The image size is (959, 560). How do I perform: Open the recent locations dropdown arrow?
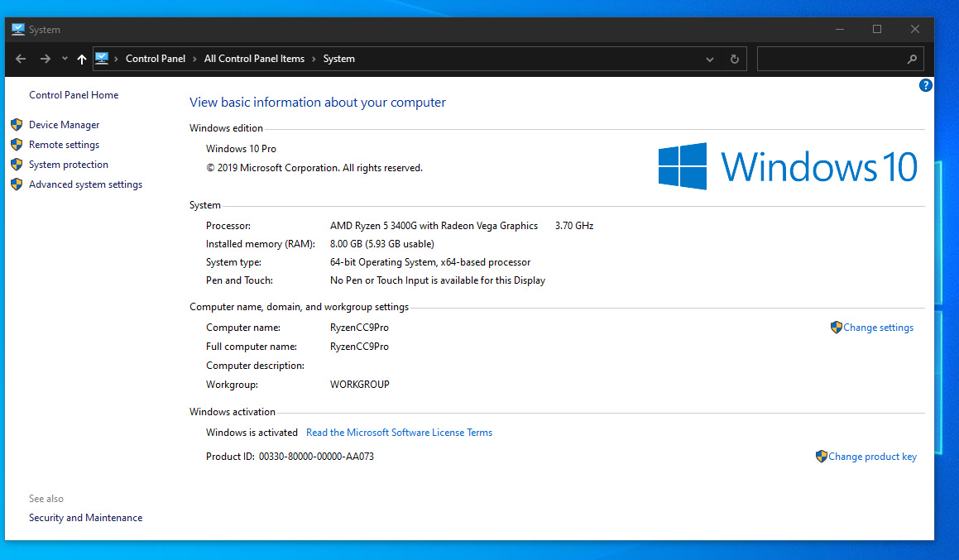(x=65, y=59)
